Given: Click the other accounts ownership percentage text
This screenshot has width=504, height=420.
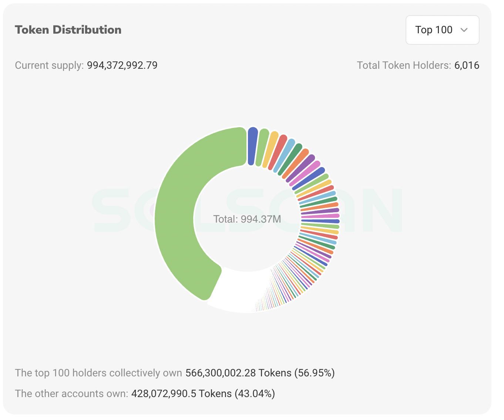Looking at the screenshot, I should tap(255, 393).
